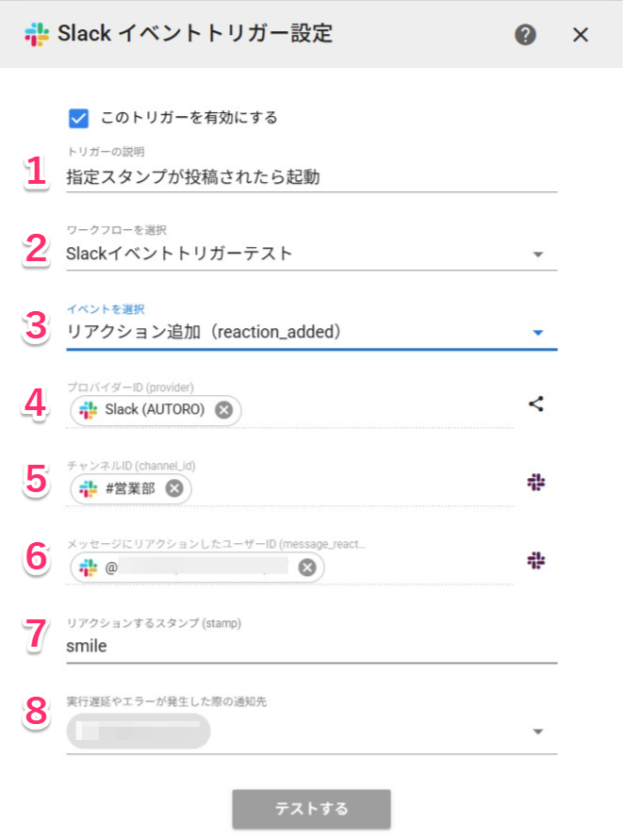Edit the trigger description text field
Viewport: 623px width, 840px height.
click(311, 176)
